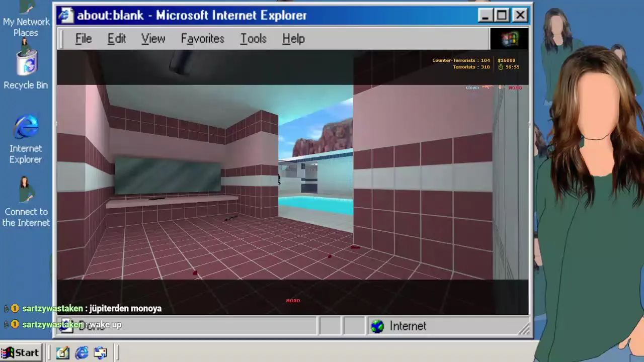The width and height of the screenshot is (644, 362).
Task: Click the Internet security zone label
Action: 408,326
